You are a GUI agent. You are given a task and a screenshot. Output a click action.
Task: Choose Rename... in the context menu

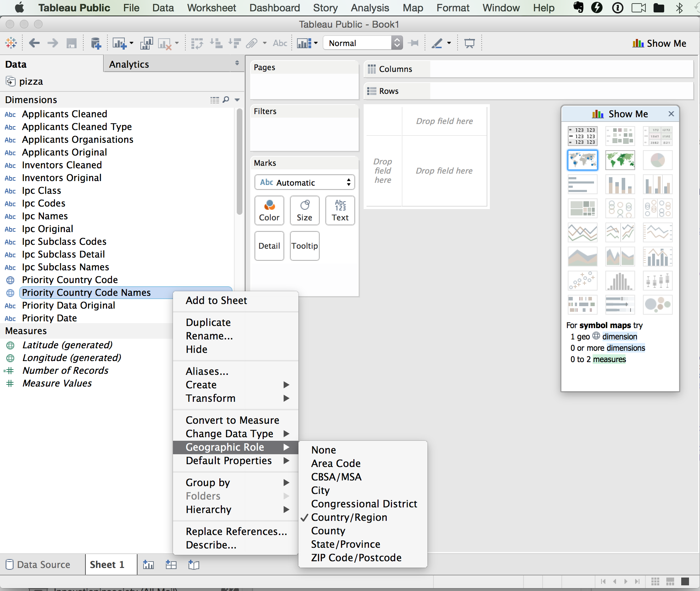[235, 336]
